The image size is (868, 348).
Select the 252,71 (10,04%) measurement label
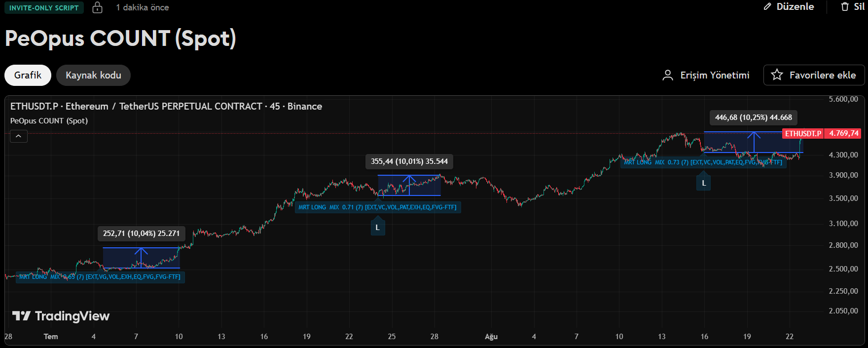pos(141,233)
